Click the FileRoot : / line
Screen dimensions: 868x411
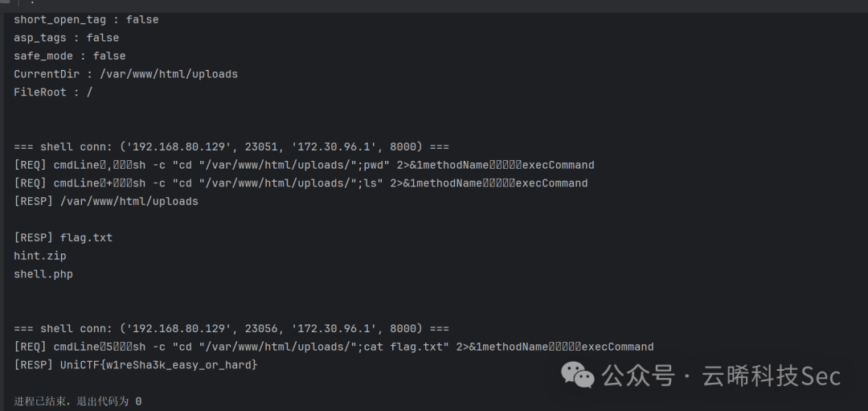point(53,92)
